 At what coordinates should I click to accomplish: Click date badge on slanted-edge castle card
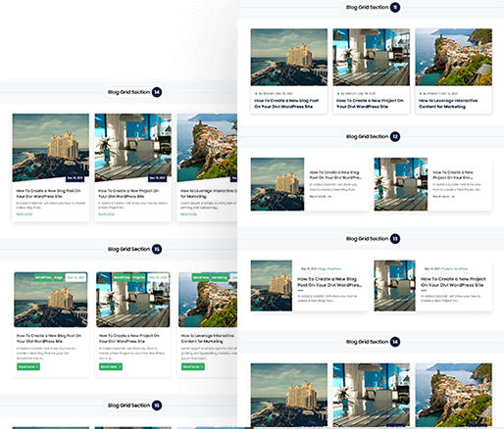coord(76,178)
